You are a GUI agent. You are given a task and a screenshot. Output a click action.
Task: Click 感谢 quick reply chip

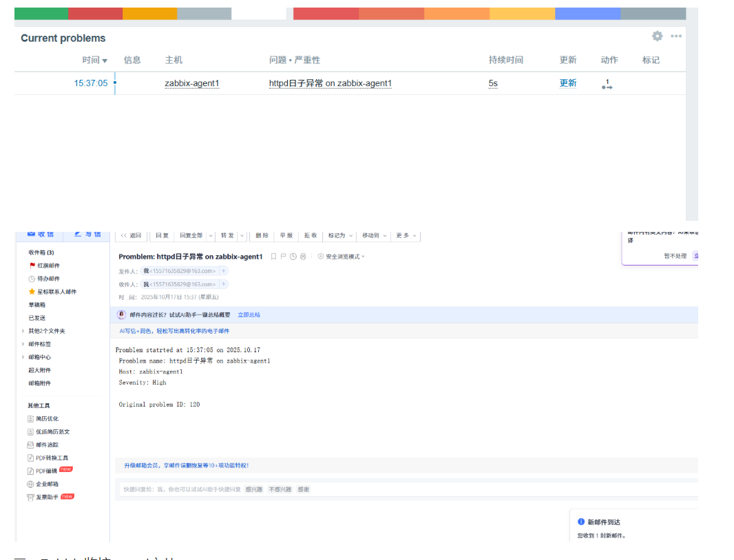pos(304,489)
